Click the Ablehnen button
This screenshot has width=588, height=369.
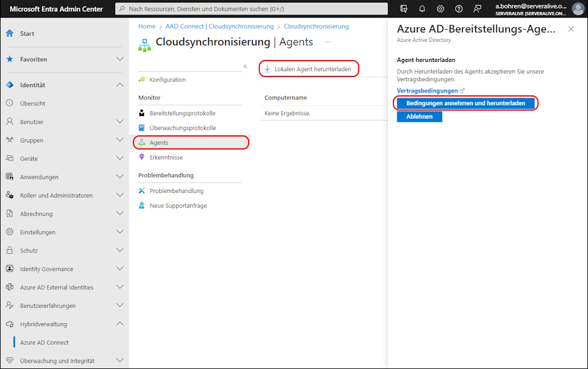419,117
